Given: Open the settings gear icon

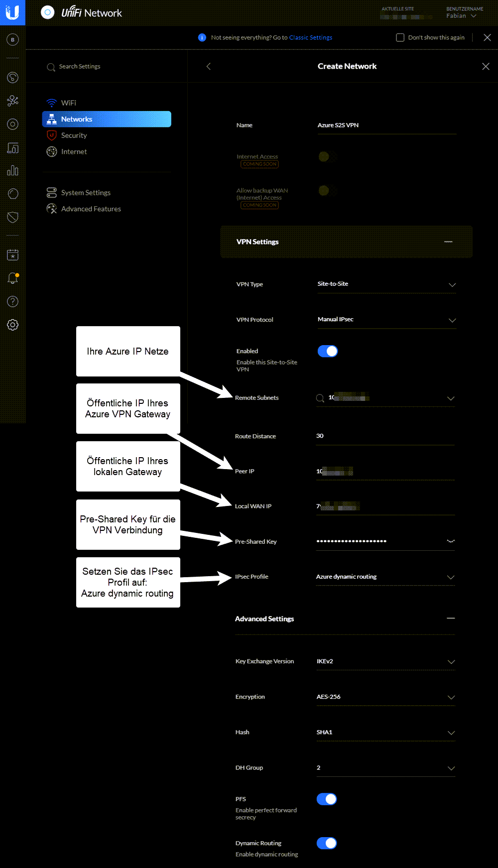Looking at the screenshot, I should tap(13, 325).
